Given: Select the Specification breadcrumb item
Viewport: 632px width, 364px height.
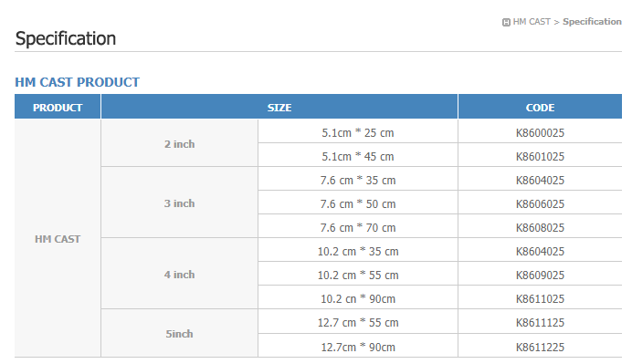Looking at the screenshot, I should 592,22.
